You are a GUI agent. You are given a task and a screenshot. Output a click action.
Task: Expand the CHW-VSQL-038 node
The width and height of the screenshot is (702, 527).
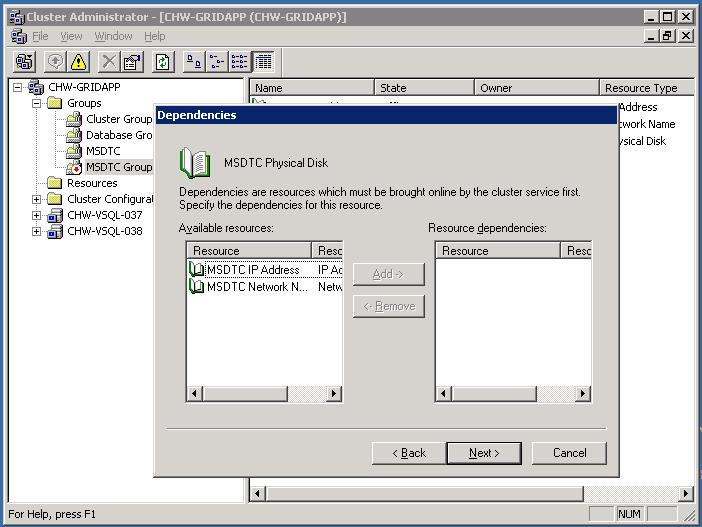pyautogui.click(x=37, y=231)
